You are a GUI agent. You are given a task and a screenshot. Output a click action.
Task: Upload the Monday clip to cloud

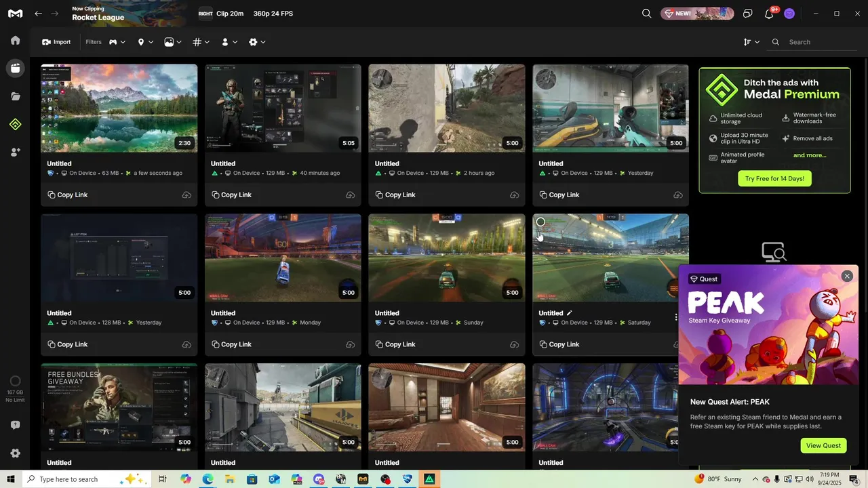click(x=350, y=345)
